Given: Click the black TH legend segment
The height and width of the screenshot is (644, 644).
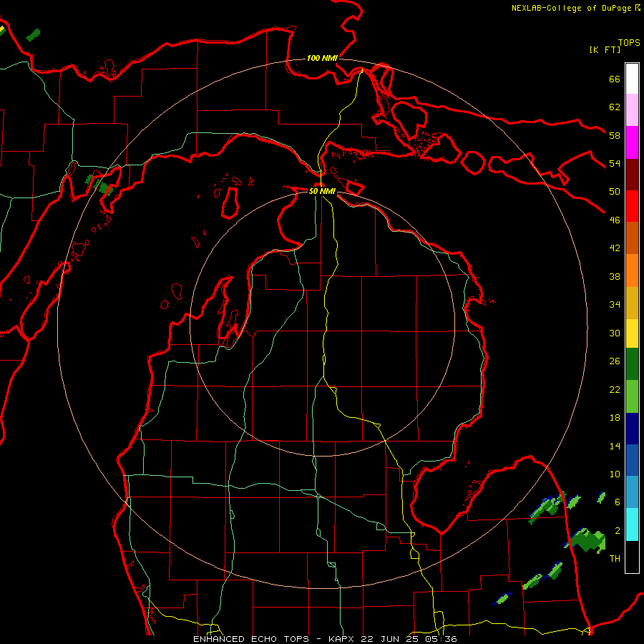Looking at the screenshot, I should 632,557.
